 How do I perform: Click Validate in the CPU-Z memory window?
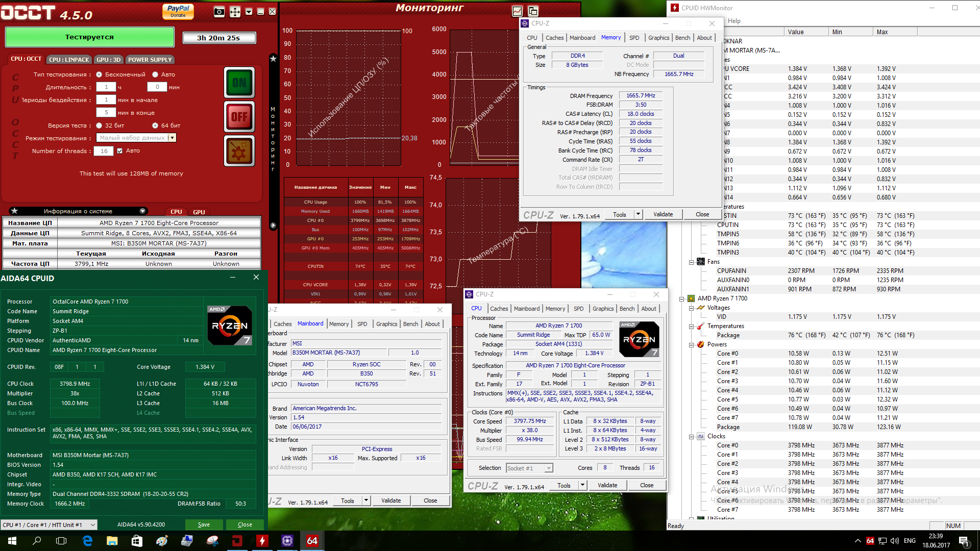pos(663,214)
